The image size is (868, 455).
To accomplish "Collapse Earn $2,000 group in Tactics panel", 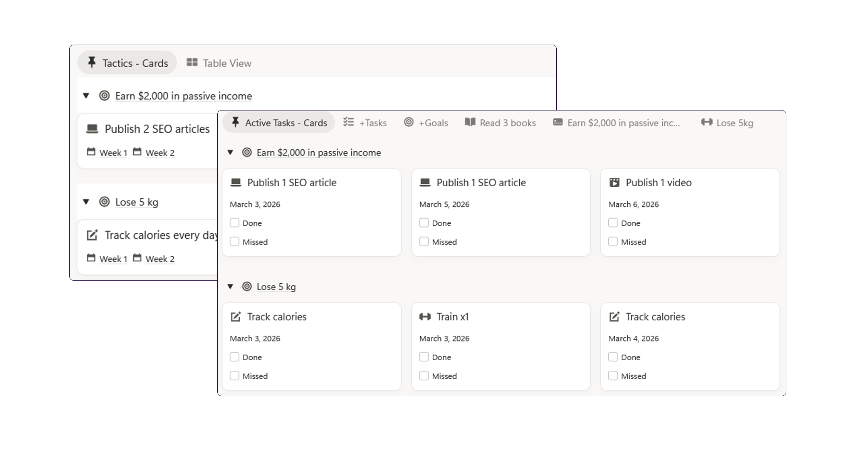I will coord(86,95).
